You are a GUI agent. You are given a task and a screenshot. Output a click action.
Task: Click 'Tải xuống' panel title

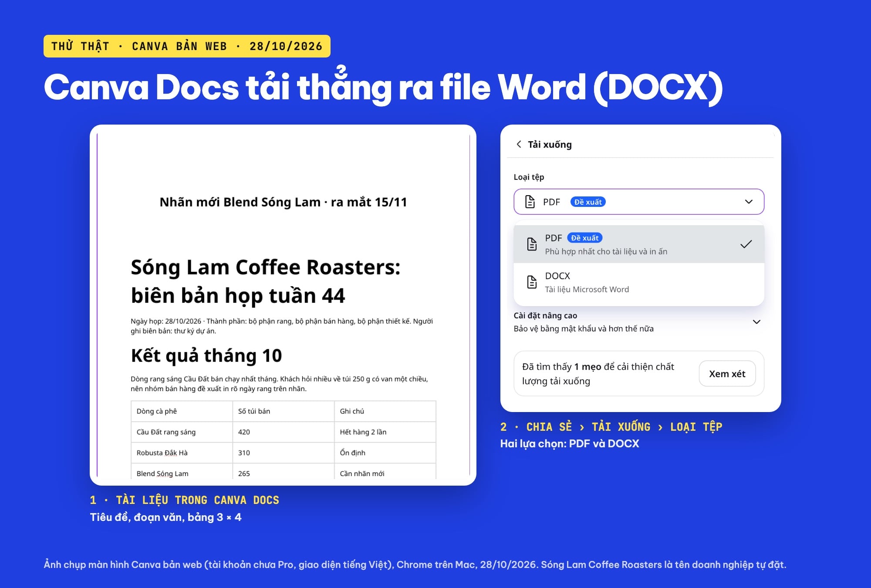click(550, 144)
